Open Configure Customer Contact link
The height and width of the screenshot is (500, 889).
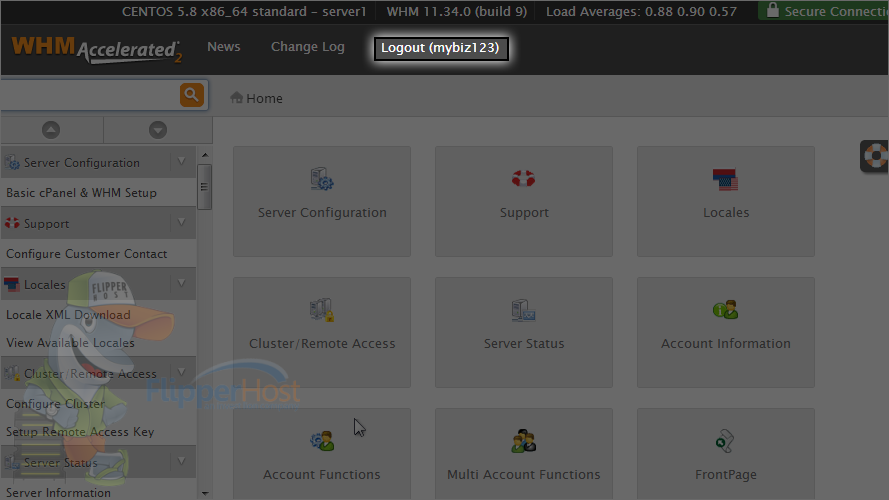(x=87, y=254)
